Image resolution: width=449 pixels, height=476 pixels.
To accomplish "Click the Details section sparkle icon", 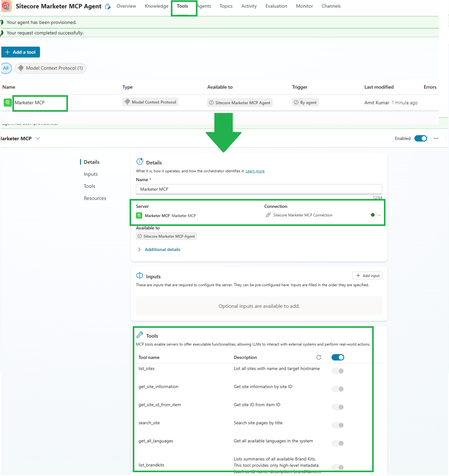I will pos(140,162).
